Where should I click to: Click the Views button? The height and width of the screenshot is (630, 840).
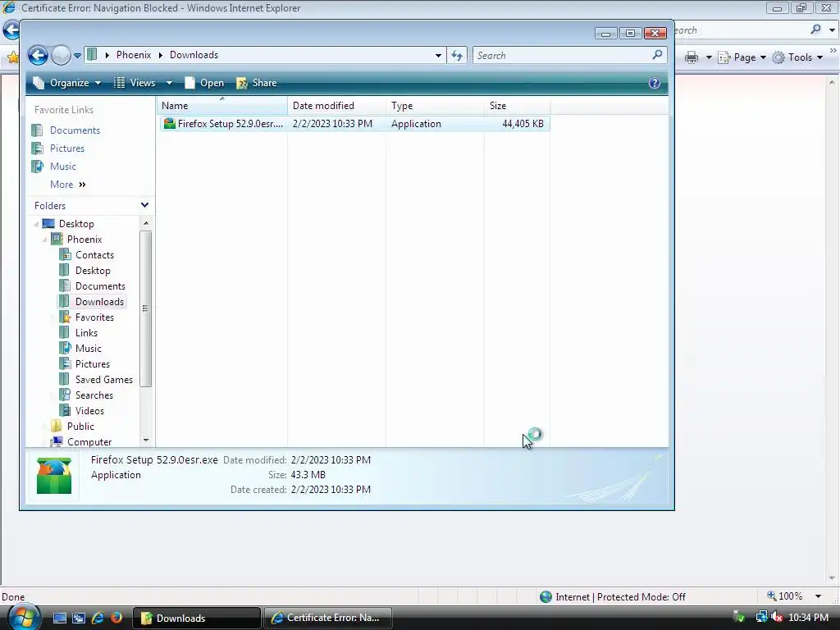pos(135,83)
